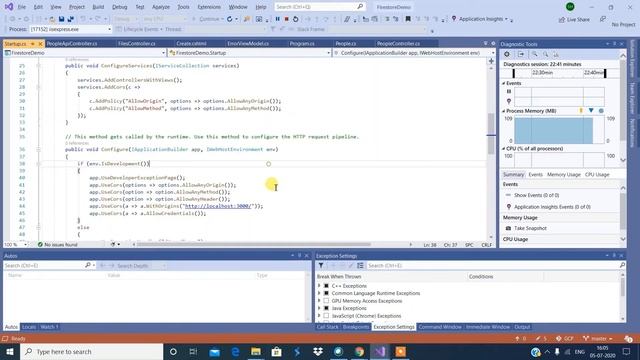Switch to Output tab

tap(522, 327)
